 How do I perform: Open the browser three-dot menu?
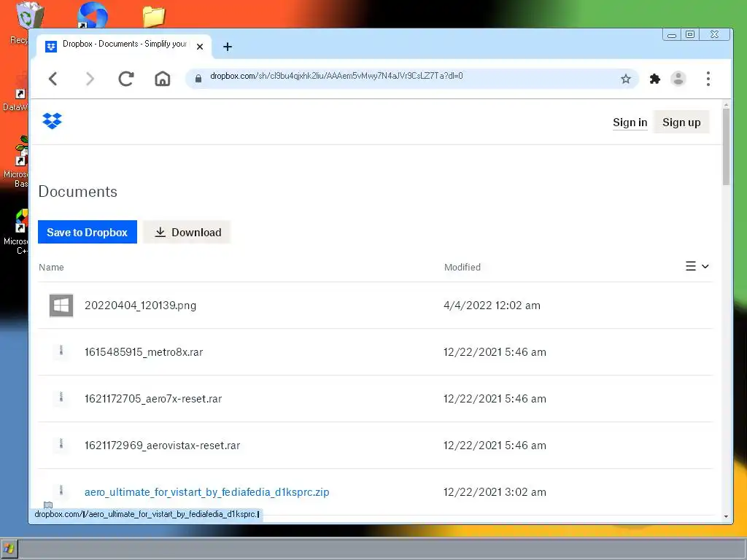708,79
